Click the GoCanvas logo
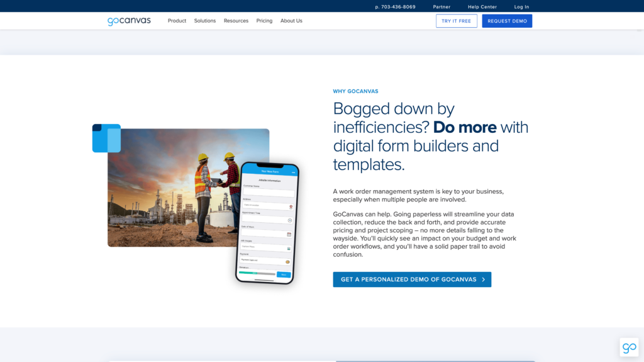The height and width of the screenshot is (362, 644). coord(129,21)
